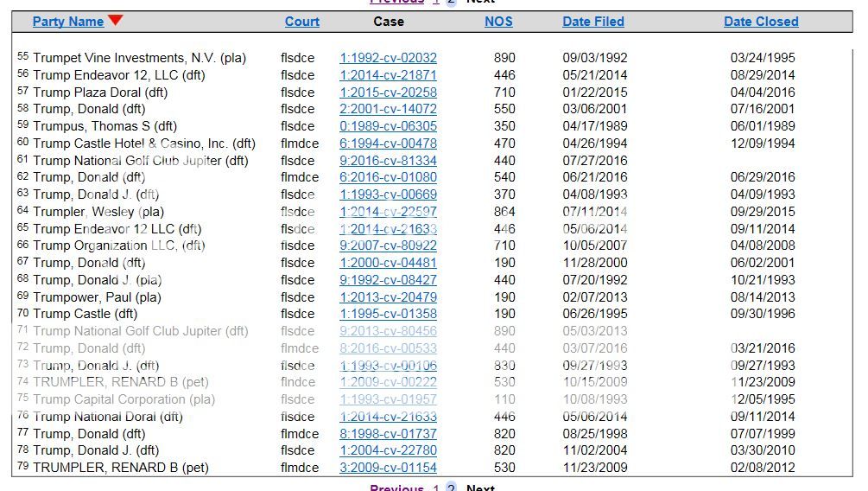
Task: Sort results by Court column header
Action: (x=301, y=22)
